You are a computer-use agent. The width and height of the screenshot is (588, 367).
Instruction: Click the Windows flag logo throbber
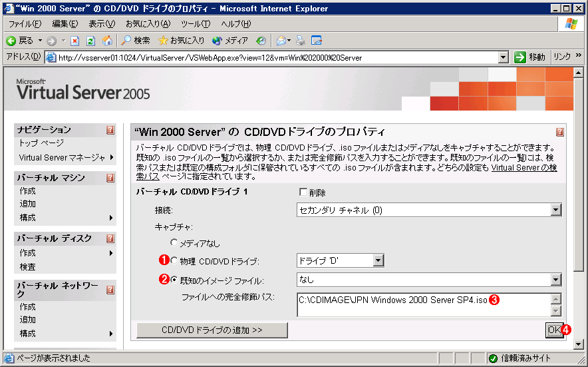click(x=571, y=24)
